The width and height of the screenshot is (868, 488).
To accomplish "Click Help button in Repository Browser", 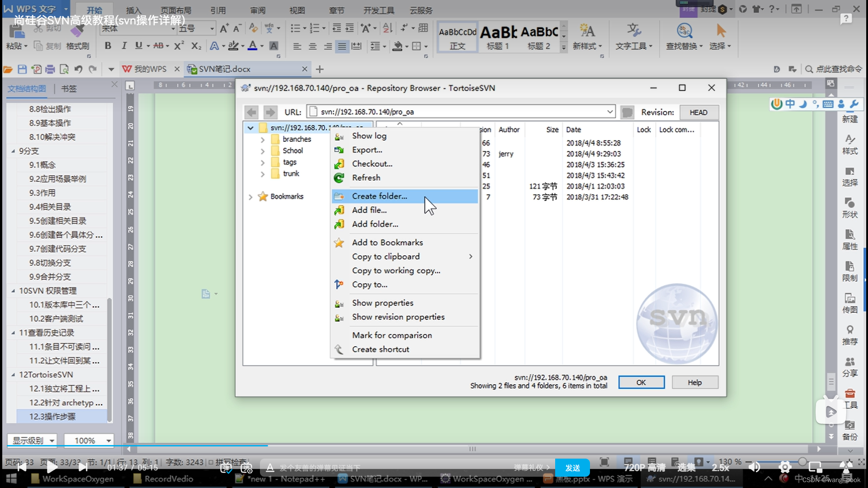I will click(694, 382).
